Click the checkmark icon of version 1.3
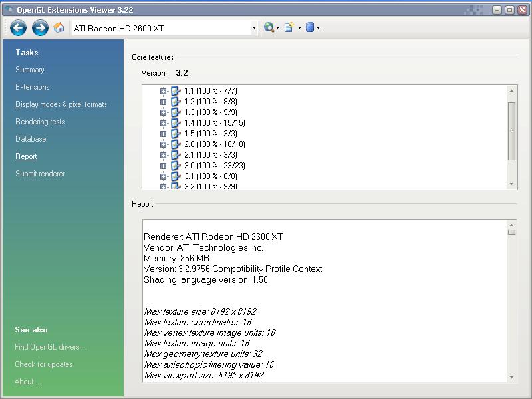 176,112
